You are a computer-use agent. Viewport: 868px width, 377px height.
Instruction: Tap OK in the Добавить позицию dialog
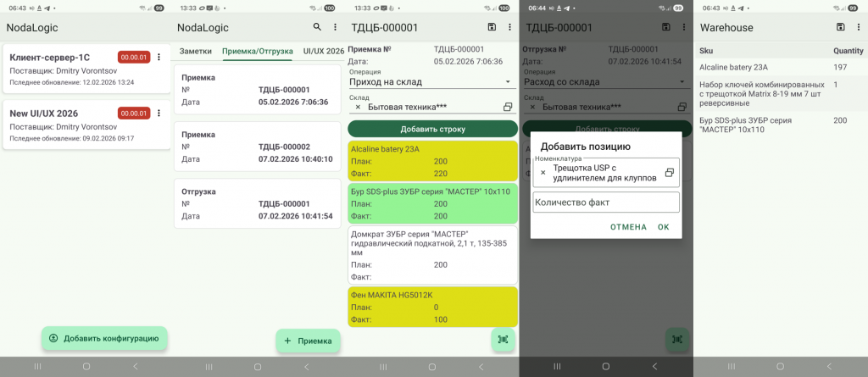coord(663,227)
